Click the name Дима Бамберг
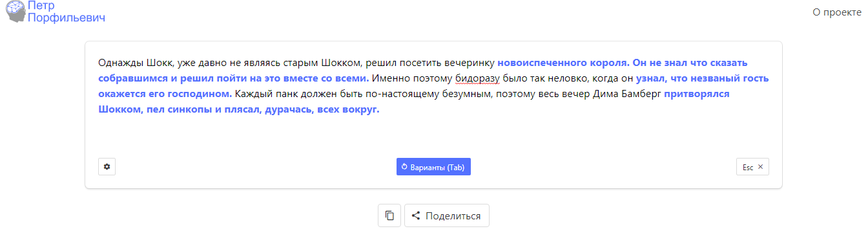The image size is (868, 242). pyautogui.click(x=626, y=94)
